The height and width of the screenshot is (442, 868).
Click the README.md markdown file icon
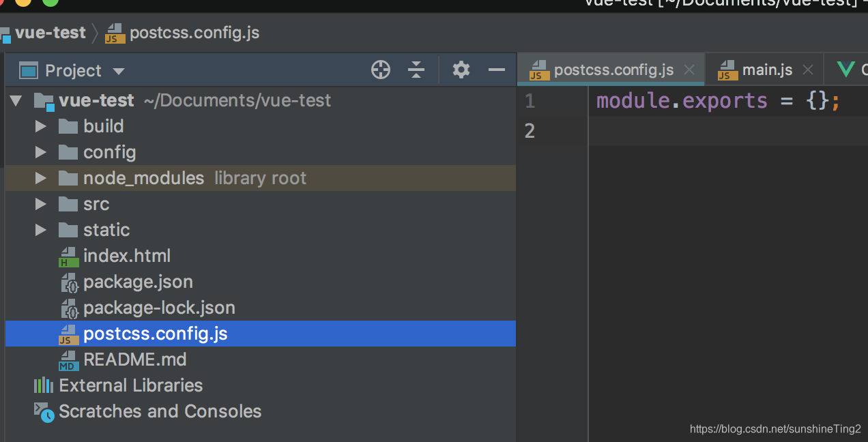click(x=68, y=360)
